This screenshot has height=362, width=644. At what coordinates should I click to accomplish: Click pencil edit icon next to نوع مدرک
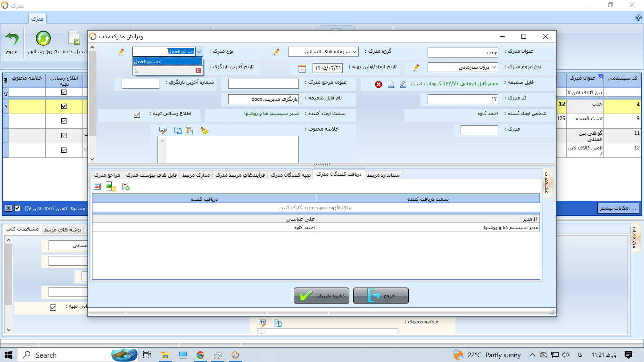tap(121, 52)
